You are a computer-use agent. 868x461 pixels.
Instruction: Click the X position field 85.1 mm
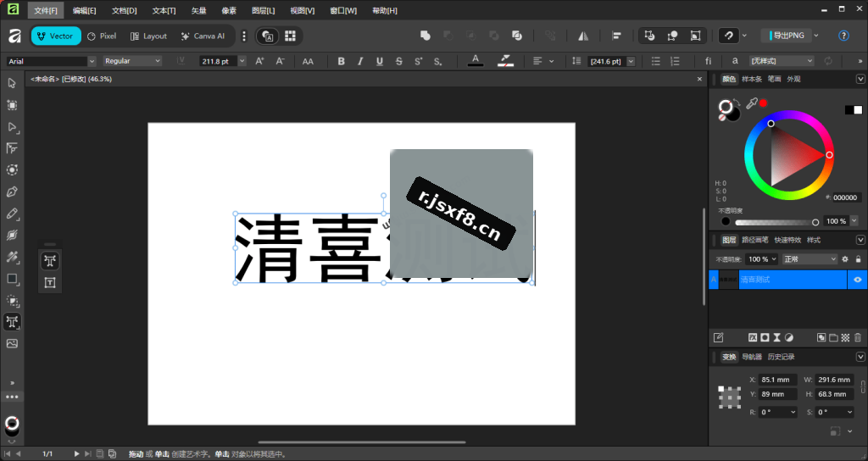coord(777,380)
